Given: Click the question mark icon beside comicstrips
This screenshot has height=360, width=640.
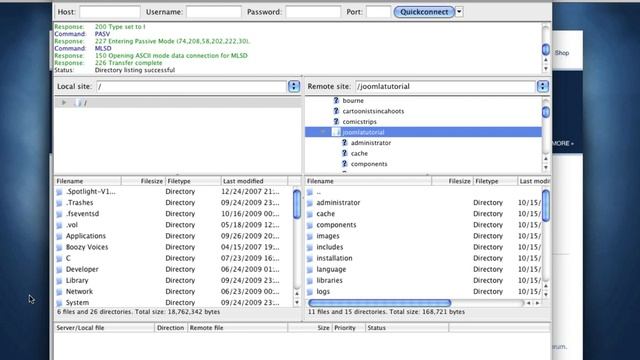Looking at the screenshot, I should tap(336, 122).
